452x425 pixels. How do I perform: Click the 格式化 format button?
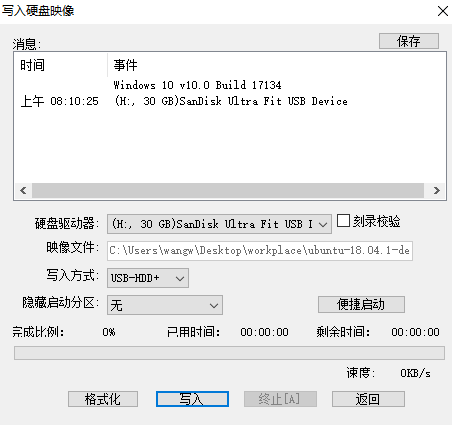(103, 399)
